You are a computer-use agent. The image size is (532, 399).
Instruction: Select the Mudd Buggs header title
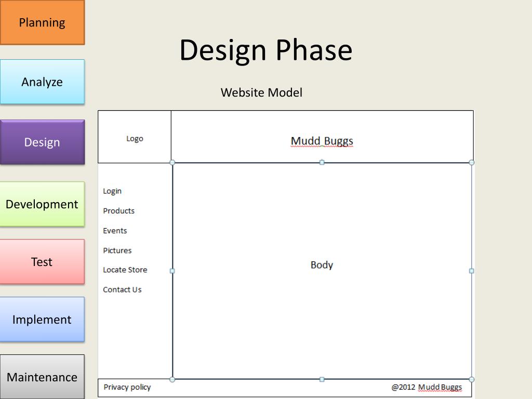coord(322,141)
